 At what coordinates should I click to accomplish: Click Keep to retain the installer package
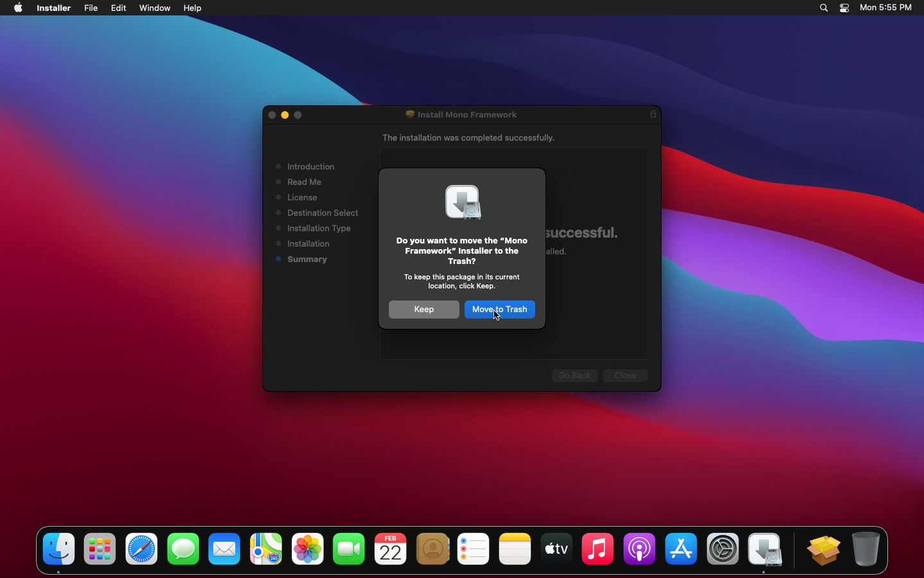tap(424, 310)
